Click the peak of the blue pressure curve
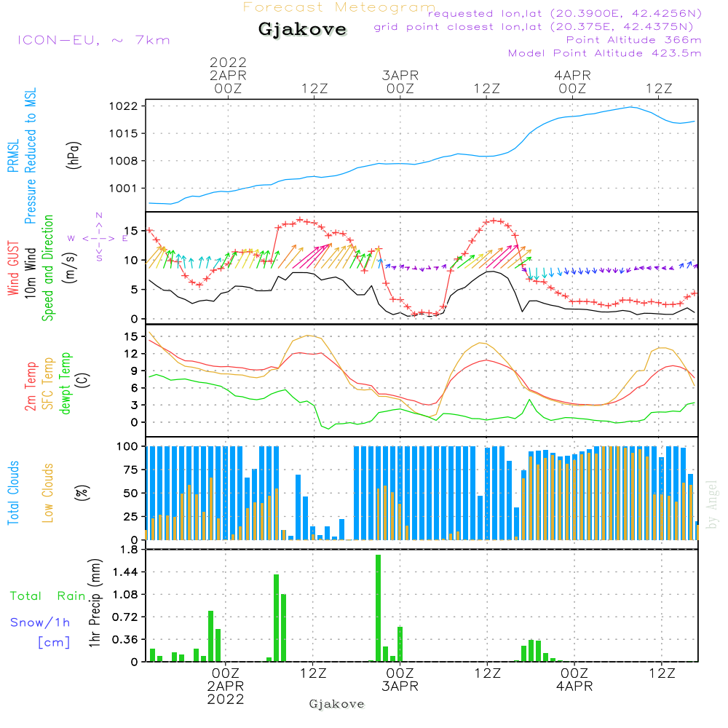This screenshot has width=728, height=728. tap(631, 107)
